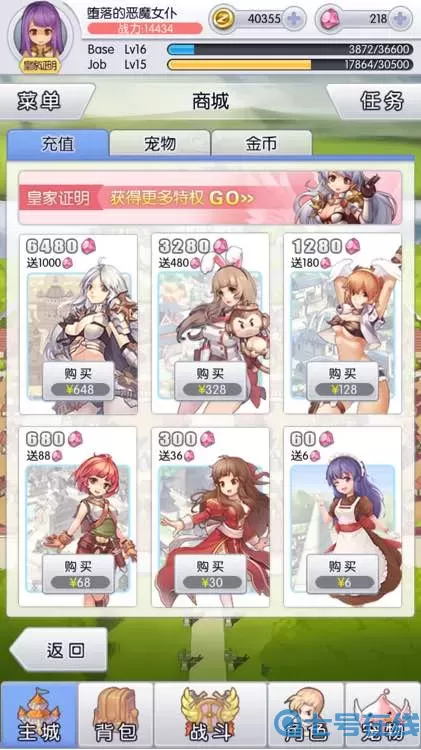
Task: Open the 角色 character icon
Action: [306, 715]
